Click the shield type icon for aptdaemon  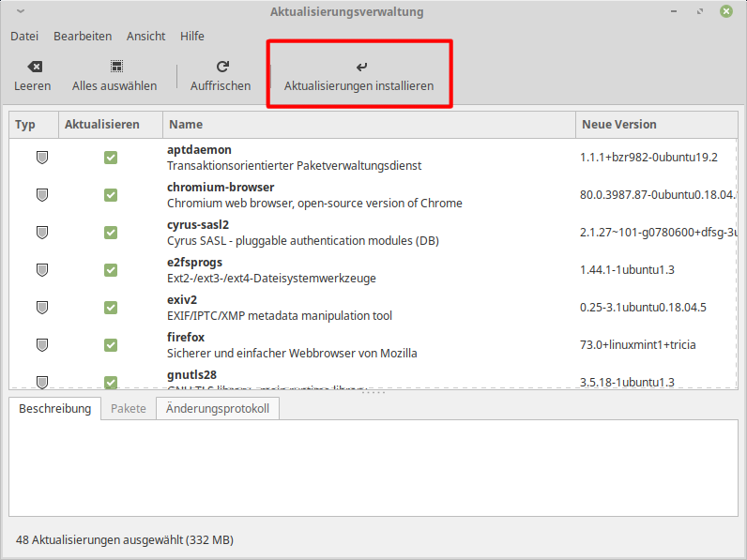coord(41,158)
